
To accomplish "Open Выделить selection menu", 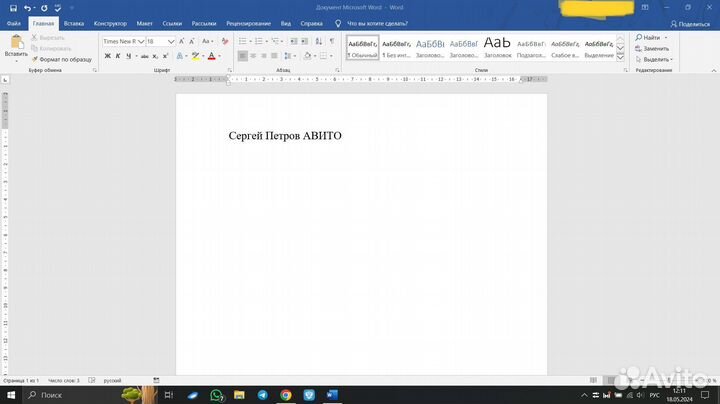I will click(x=654, y=59).
